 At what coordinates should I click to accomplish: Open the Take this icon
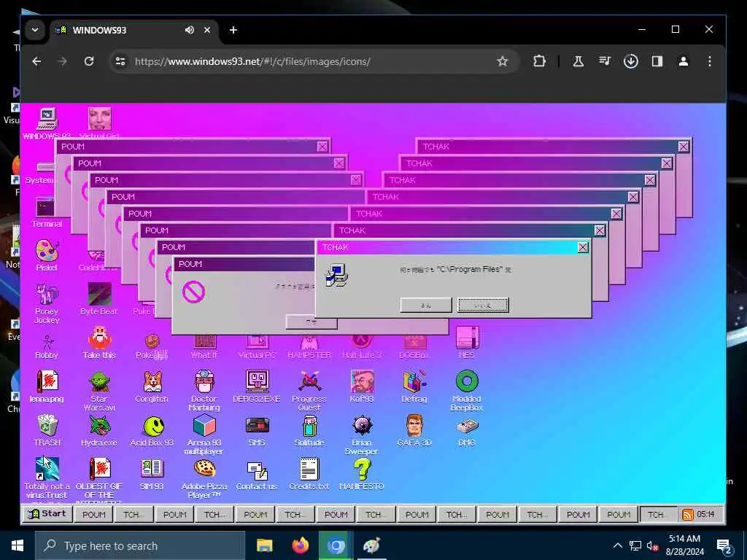[99, 343]
